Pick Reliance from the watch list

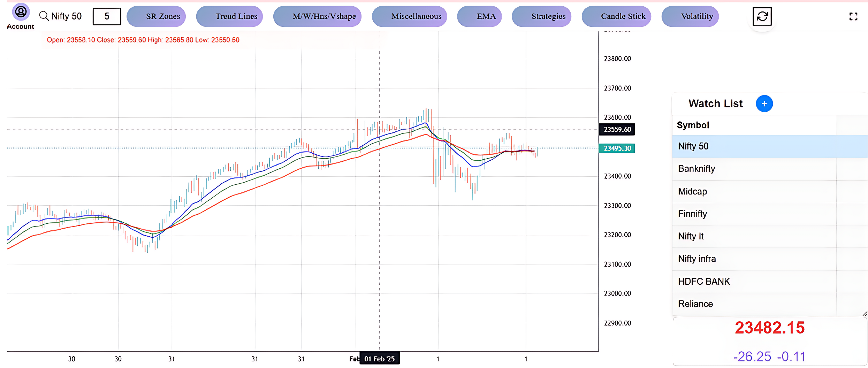tap(695, 304)
